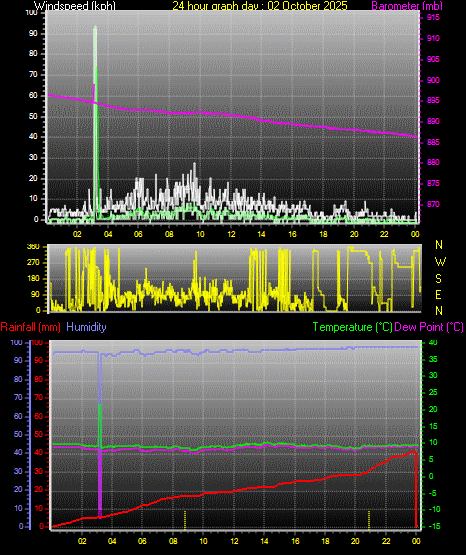Viewport: 466px width, 555px height.
Task: Click barometer scale value 885
Action: (x=433, y=142)
